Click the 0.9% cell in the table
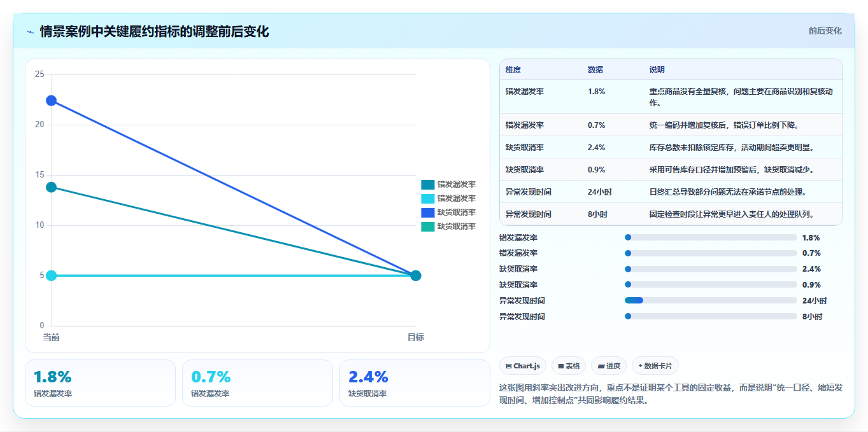This screenshot has width=868, height=432. pos(597,170)
